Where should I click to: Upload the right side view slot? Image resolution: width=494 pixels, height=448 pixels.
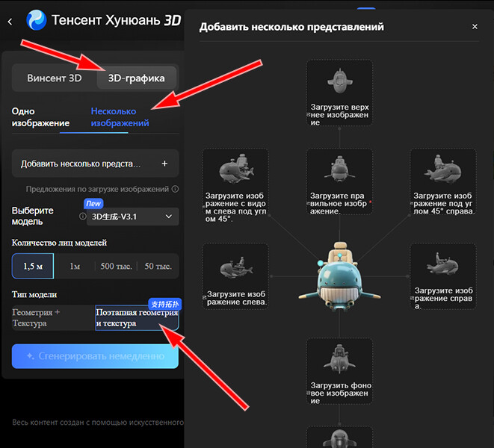443,276
